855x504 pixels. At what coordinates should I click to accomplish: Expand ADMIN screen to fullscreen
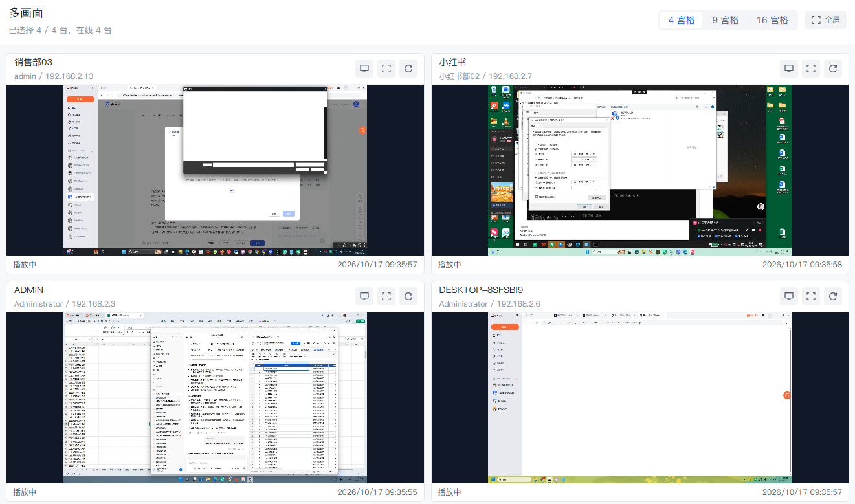click(x=386, y=296)
